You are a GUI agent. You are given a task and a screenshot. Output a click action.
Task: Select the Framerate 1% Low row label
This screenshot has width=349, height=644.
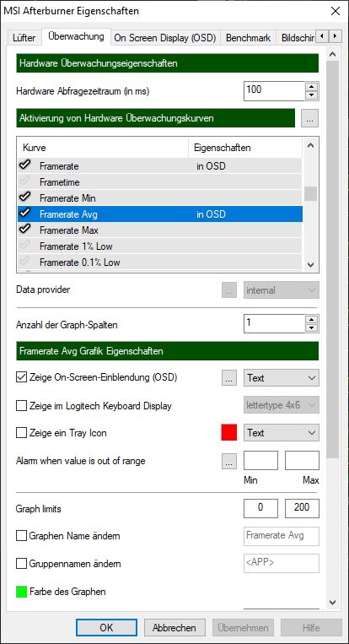pos(76,246)
